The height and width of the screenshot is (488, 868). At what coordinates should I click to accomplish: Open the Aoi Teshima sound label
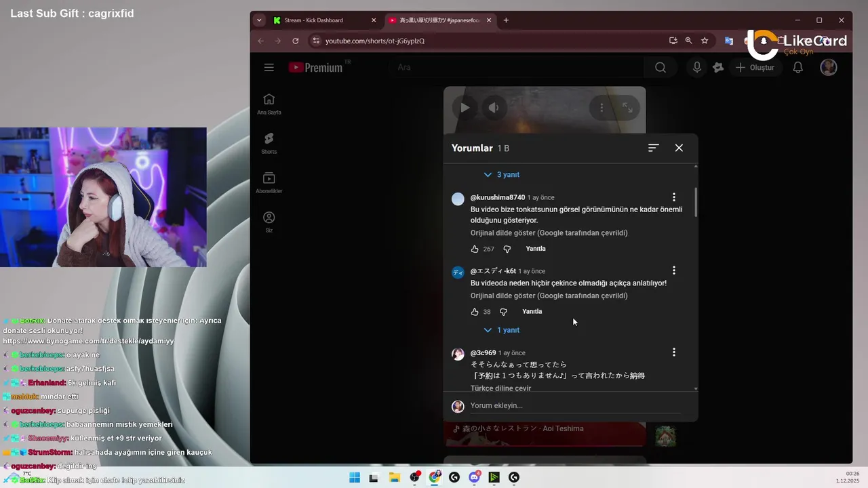click(x=519, y=428)
